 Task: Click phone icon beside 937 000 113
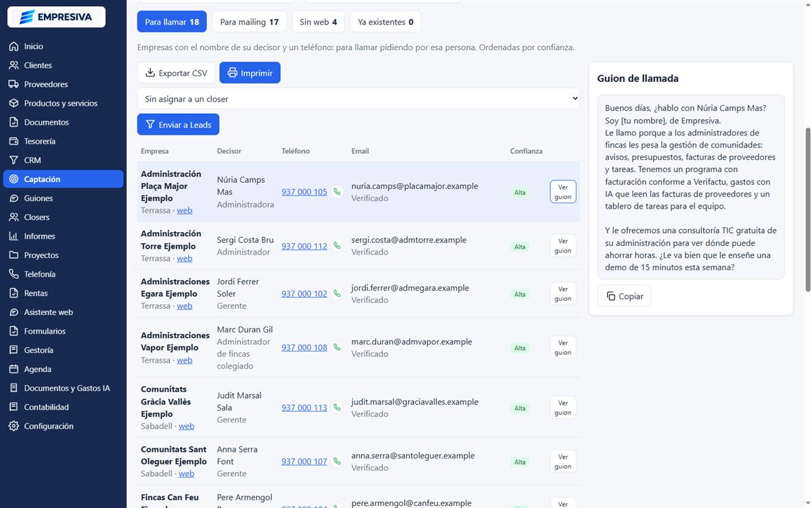point(337,408)
